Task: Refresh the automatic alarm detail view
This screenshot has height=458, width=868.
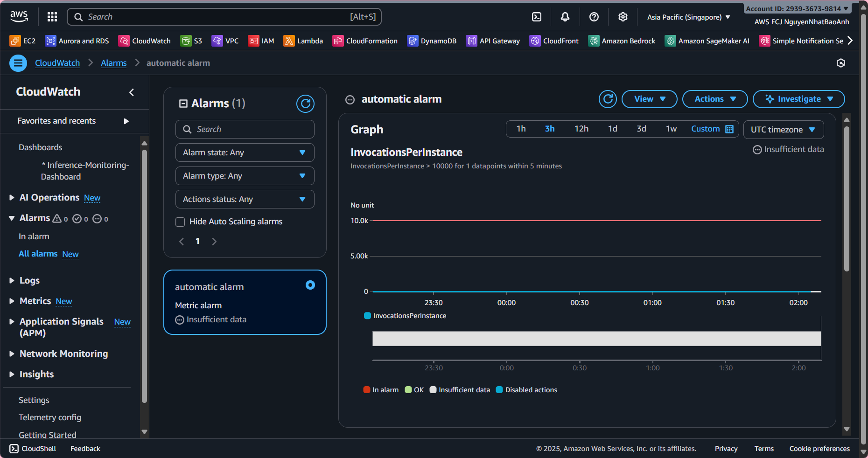Action: [x=608, y=99]
